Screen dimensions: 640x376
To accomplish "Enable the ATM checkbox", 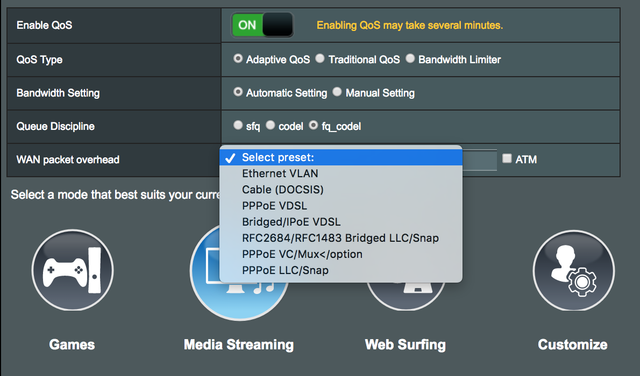I will tap(507, 158).
